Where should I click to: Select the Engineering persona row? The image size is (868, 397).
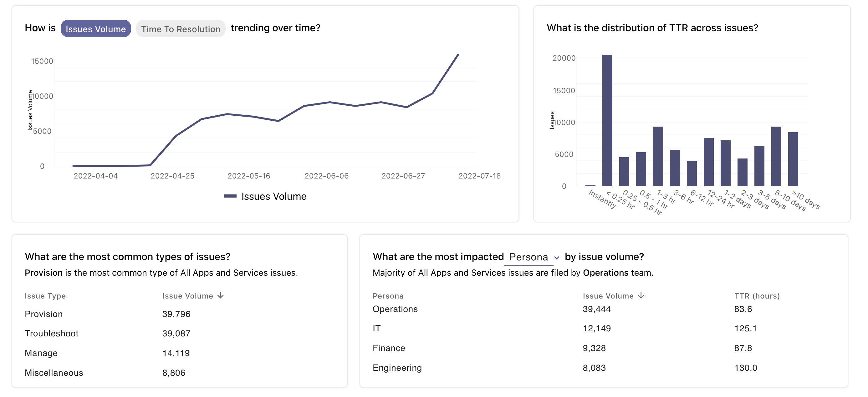click(x=397, y=368)
